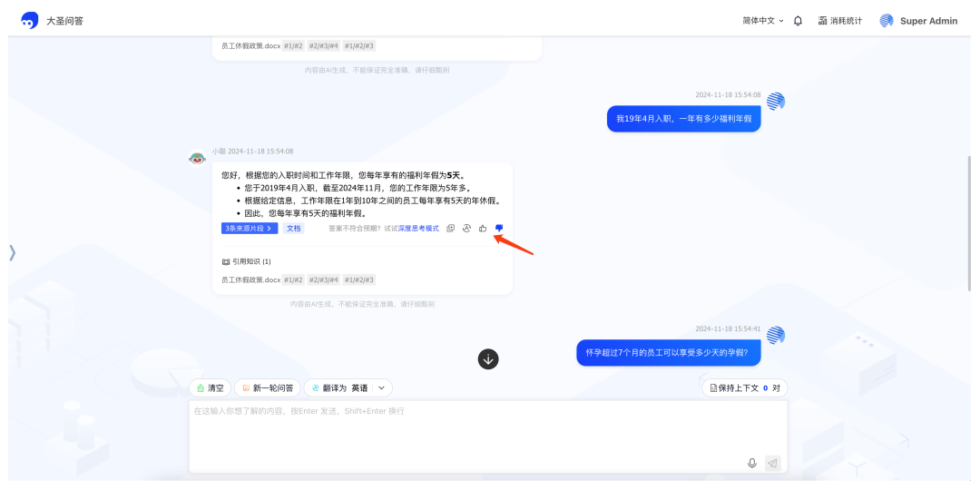Viewport: 980px width, 490px height.
Task: Expand the left sidebar chevron
Action: [12, 253]
